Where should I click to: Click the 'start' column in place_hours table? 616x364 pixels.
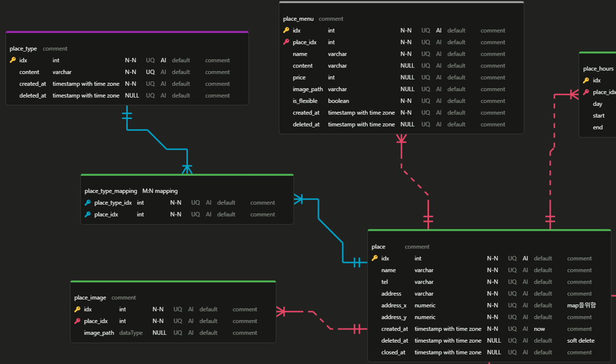[599, 115]
